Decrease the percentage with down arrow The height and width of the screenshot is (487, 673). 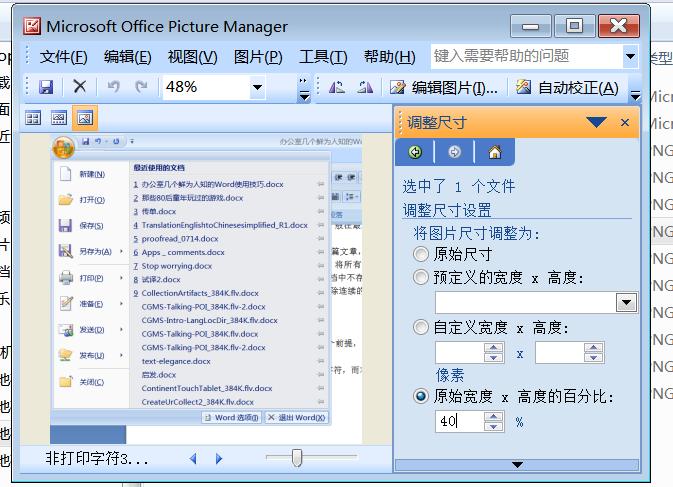click(x=494, y=427)
